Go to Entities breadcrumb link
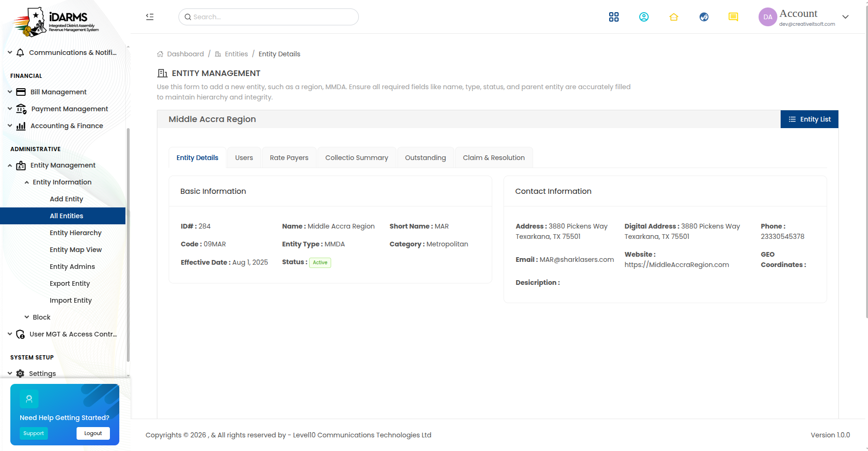Image resolution: width=868 pixels, height=451 pixels. pos(231,54)
